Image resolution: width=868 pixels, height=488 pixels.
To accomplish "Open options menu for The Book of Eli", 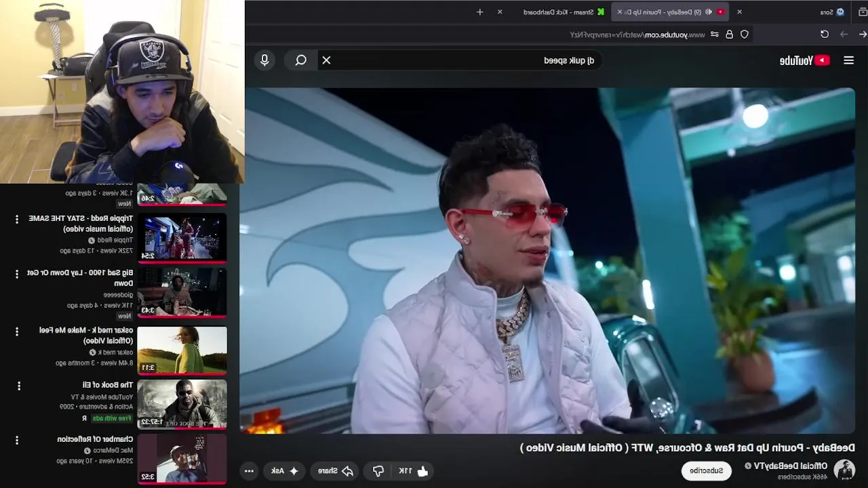I will tap(19, 386).
